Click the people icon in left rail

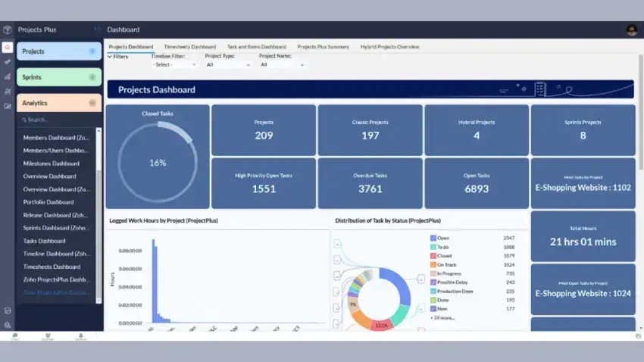click(8, 91)
